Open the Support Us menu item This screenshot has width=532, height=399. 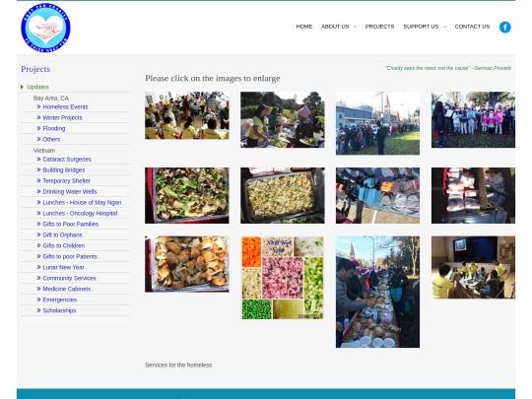click(421, 27)
